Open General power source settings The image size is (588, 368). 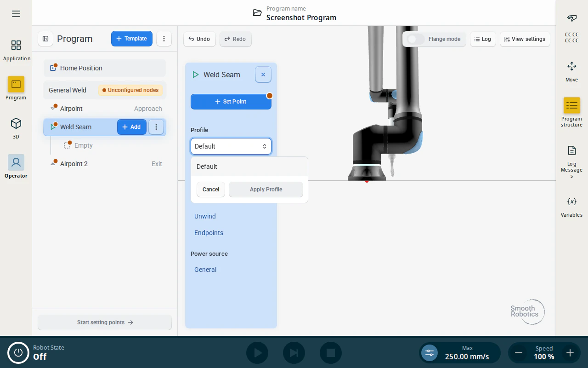point(205,270)
